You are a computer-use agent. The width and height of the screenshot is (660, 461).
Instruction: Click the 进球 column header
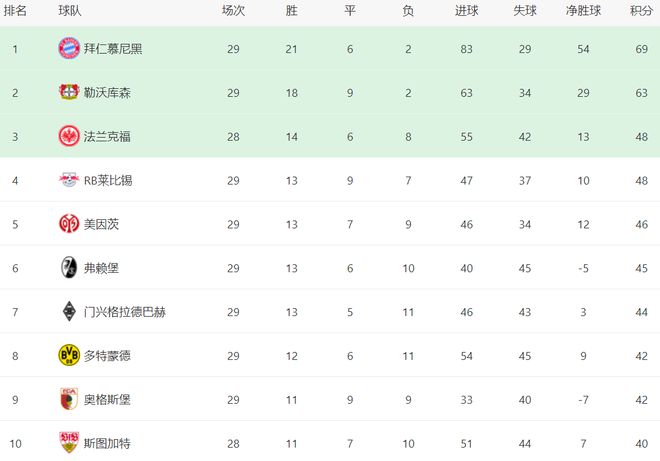[466, 11]
